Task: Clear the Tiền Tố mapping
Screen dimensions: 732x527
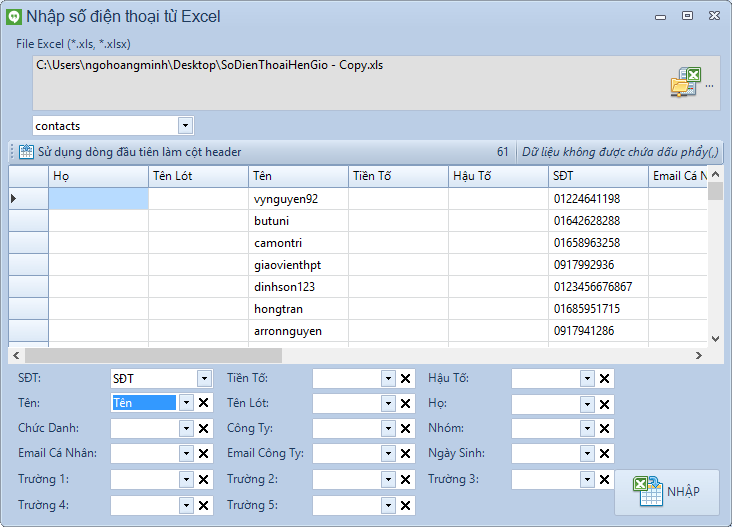Action: point(406,379)
